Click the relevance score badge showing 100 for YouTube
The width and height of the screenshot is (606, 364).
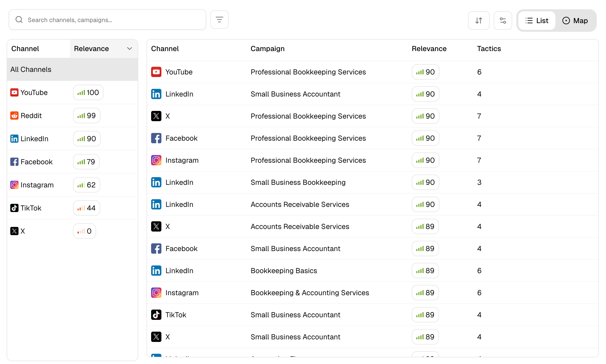point(88,92)
